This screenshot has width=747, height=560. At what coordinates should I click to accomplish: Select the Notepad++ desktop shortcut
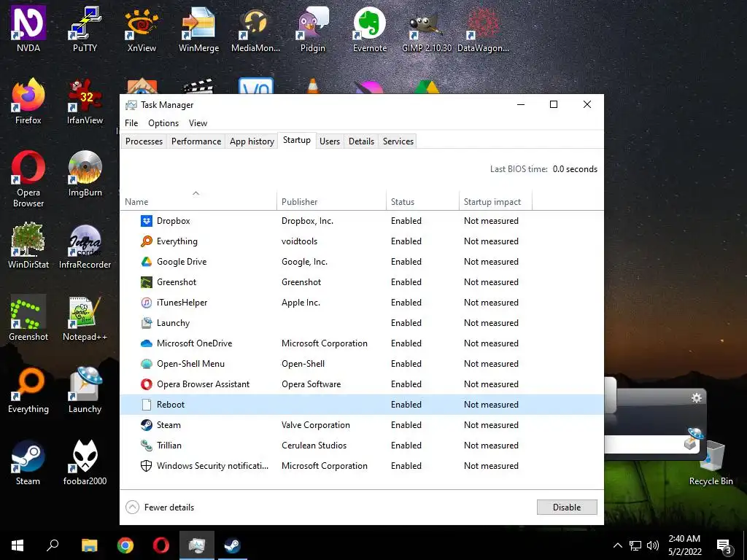click(85, 319)
